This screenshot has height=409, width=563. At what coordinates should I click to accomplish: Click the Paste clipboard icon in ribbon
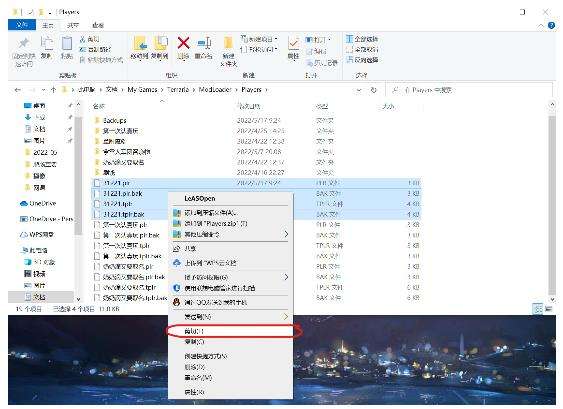point(67,43)
